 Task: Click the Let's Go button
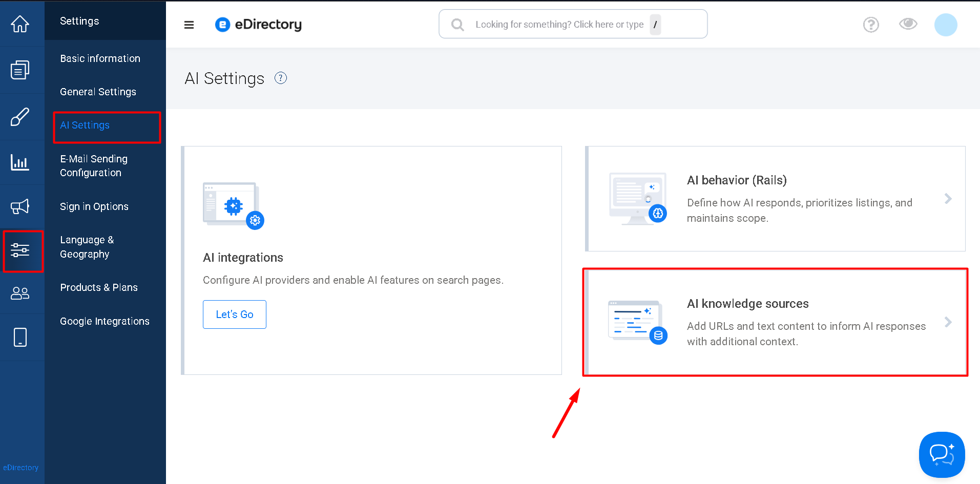tap(235, 314)
